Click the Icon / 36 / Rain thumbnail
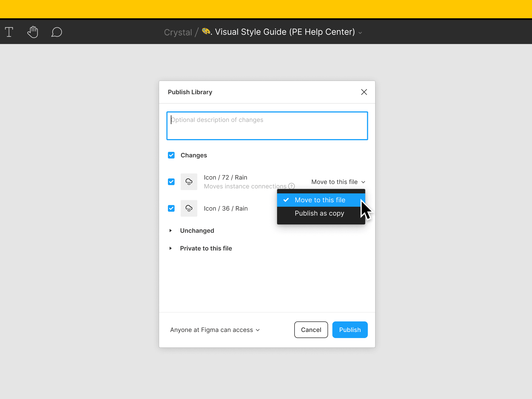The width and height of the screenshot is (532, 399). [x=189, y=208]
